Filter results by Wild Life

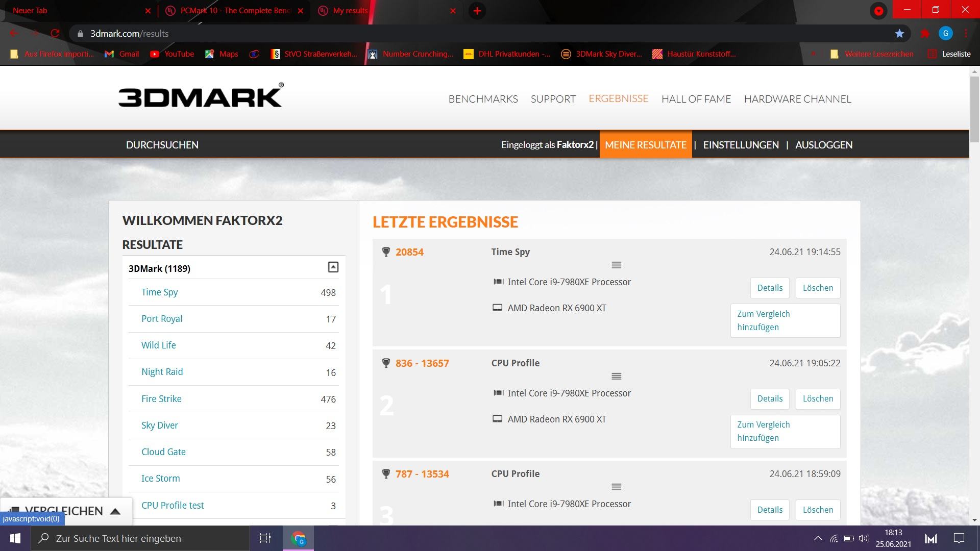tap(158, 345)
